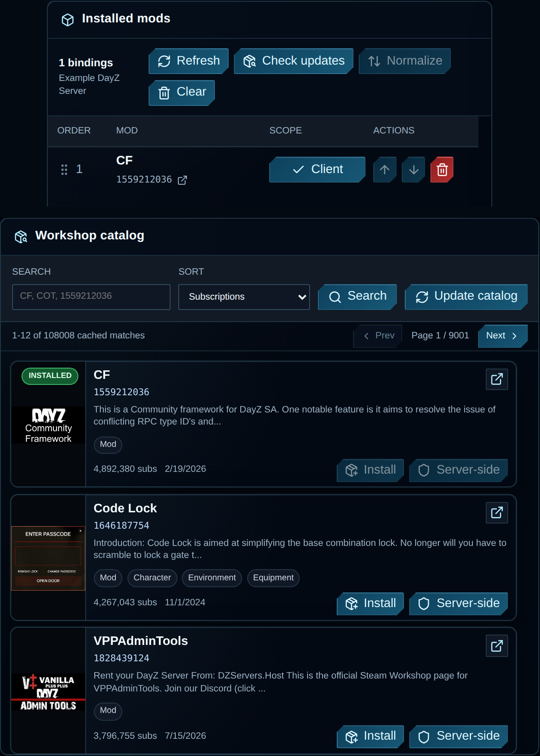Click the ORDER column header
The width and height of the screenshot is (540, 756).
(x=74, y=130)
